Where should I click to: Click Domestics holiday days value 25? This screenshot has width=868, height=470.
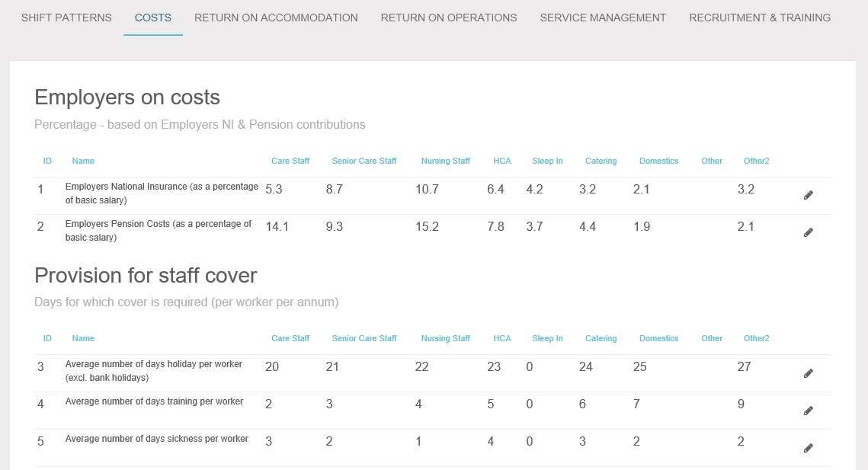pyautogui.click(x=640, y=367)
